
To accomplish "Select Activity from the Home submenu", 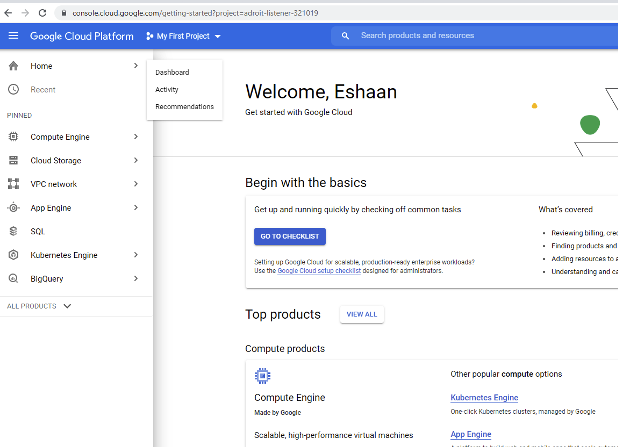I will click(x=167, y=89).
